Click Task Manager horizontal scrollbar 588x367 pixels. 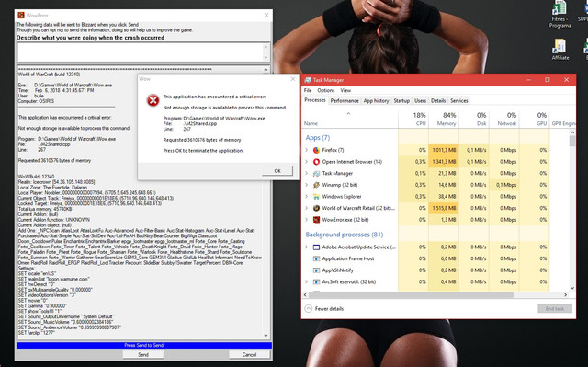pyautogui.click(x=411, y=295)
